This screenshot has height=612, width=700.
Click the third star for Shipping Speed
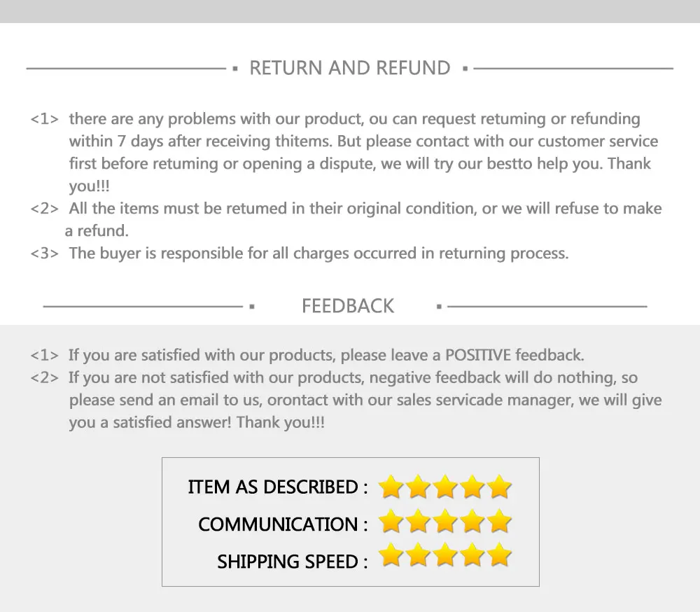[445, 557]
